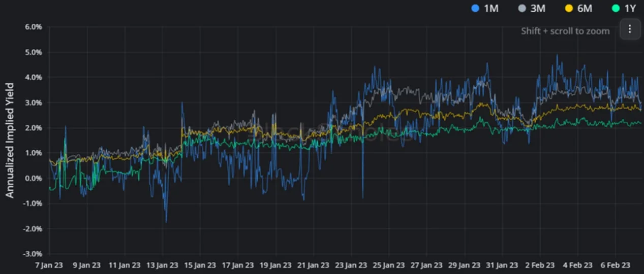Click the -1.0% y-axis label
644x274 pixels.
(32, 203)
